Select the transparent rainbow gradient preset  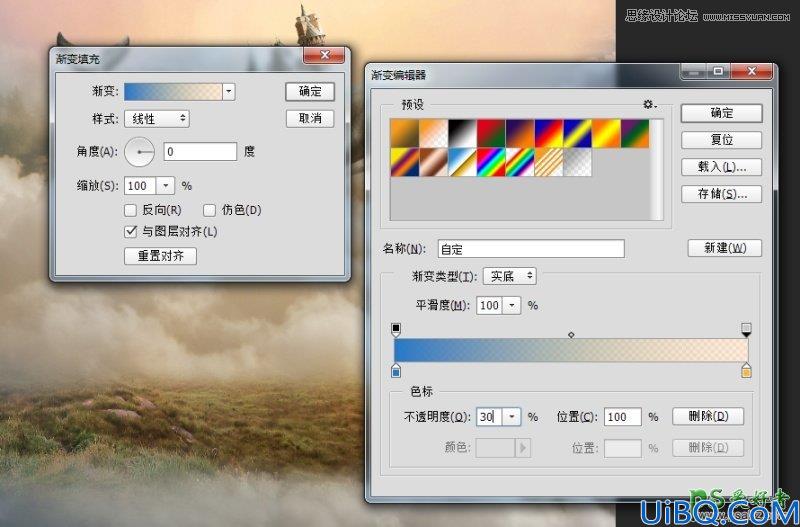(x=520, y=162)
